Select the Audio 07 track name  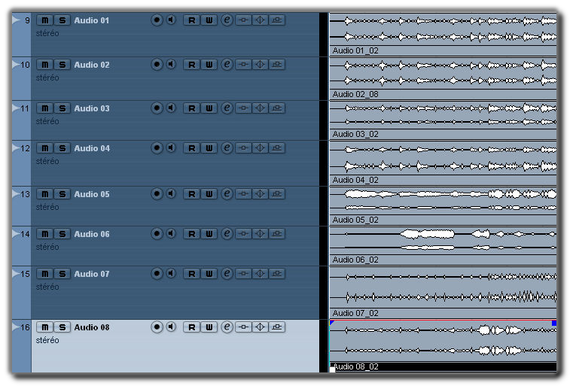tap(92, 274)
